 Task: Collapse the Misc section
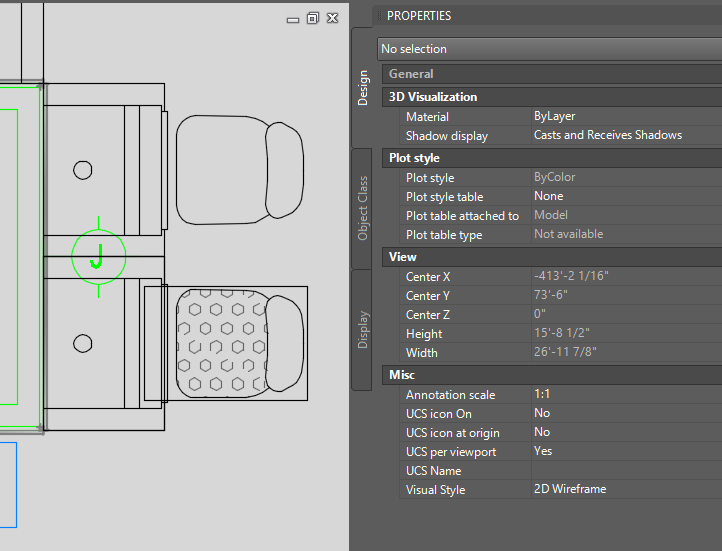pos(552,375)
